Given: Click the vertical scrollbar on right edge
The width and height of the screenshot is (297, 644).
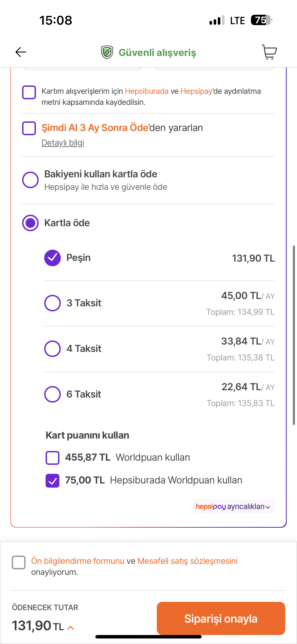Looking at the screenshot, I should pyautogui.click(x=294, y=335).
